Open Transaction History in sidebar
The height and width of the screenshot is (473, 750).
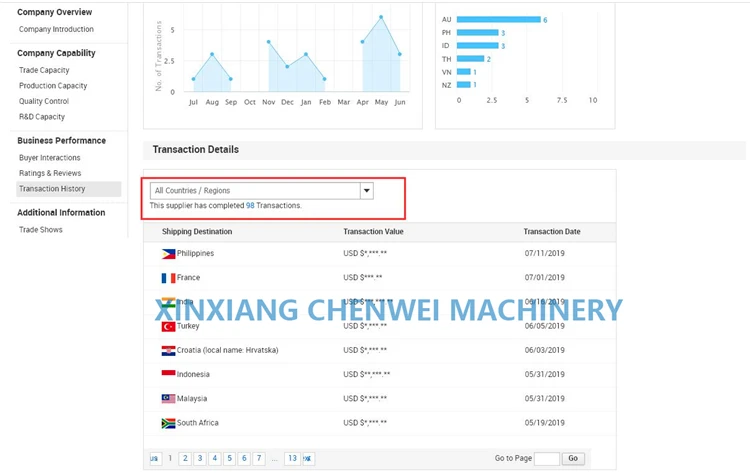[52, 189]
